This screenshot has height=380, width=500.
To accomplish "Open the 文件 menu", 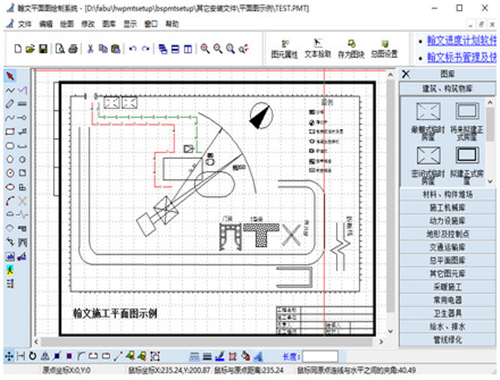I will (x=25, y=24).
